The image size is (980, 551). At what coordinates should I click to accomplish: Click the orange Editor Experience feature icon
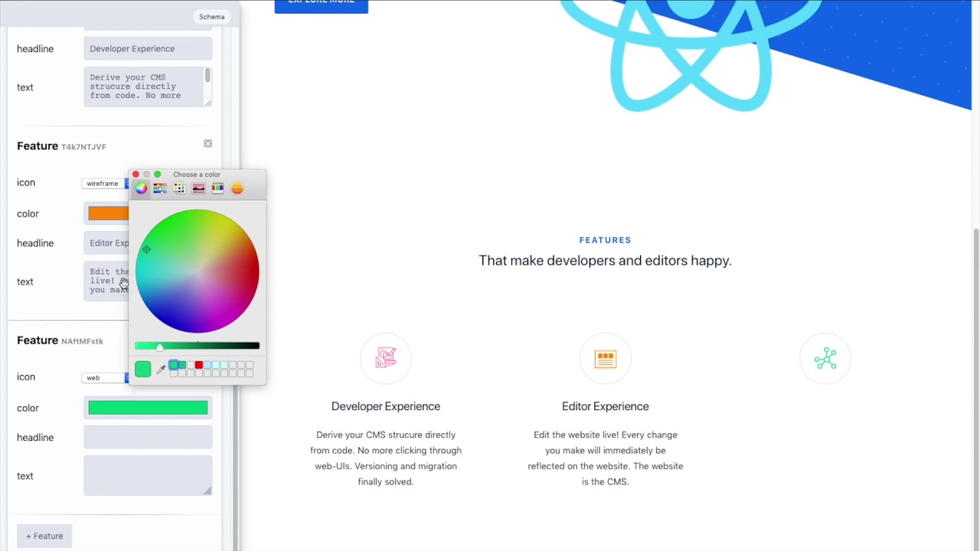(x=605, y=357)
